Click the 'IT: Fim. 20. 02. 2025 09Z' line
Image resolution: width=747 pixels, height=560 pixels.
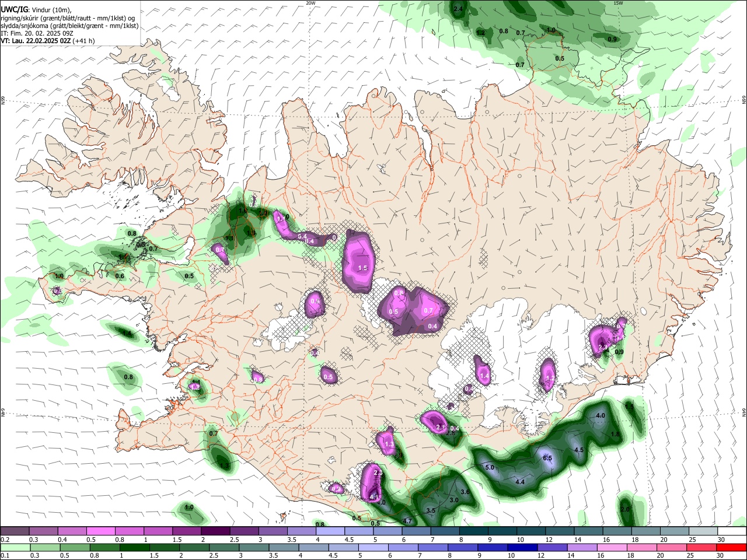pos(36,33)
